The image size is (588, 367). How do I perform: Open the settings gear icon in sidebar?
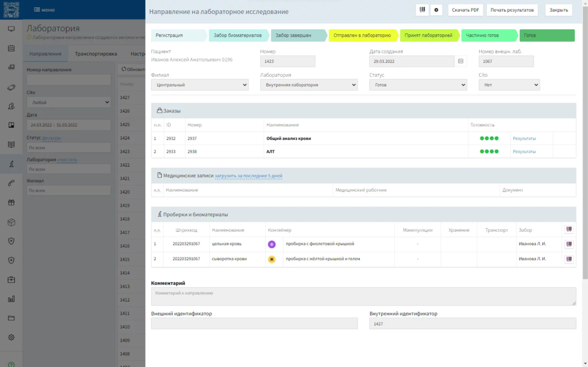pyautogui.click(x=11, y=337)
